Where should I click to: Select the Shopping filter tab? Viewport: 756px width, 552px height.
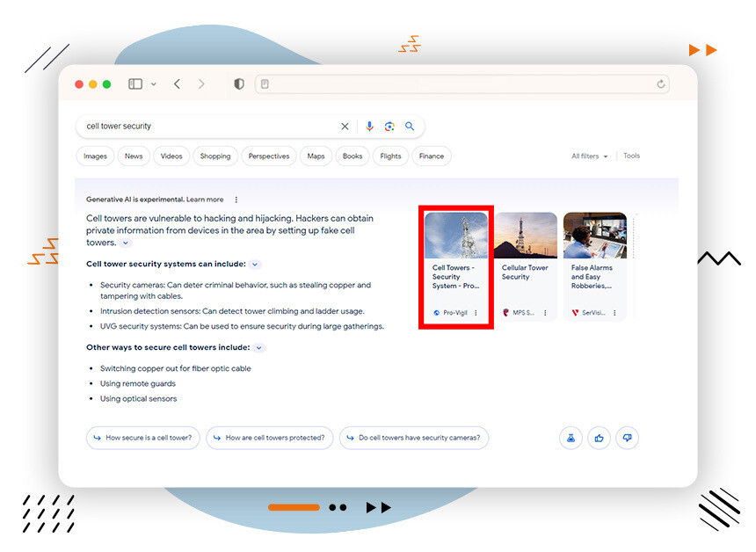[x=214, y=156]
